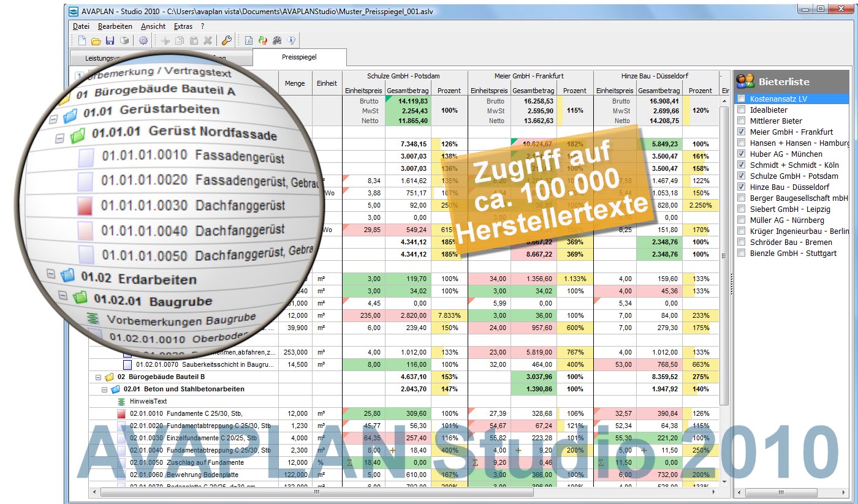The image size is (858, 504).
Task: Click the Paste clipboard icon
Action: click(x=194, y=41)
